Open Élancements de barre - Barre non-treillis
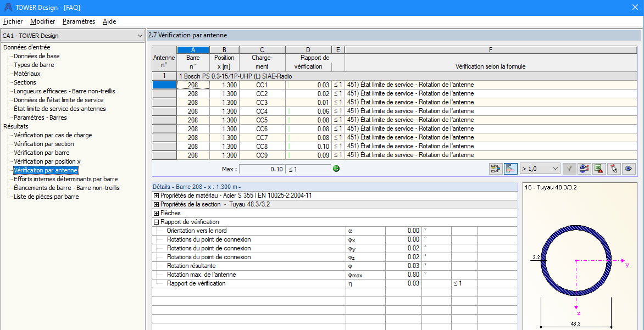Image resolution: width=644 pixels, height=330 pixels. pyautogui.click(x=66, y=188)
